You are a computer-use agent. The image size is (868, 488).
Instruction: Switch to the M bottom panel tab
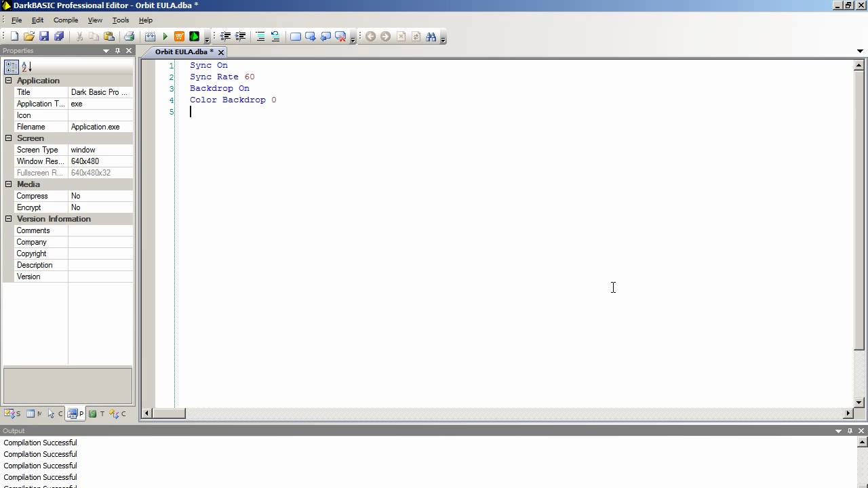pos(34,413)
